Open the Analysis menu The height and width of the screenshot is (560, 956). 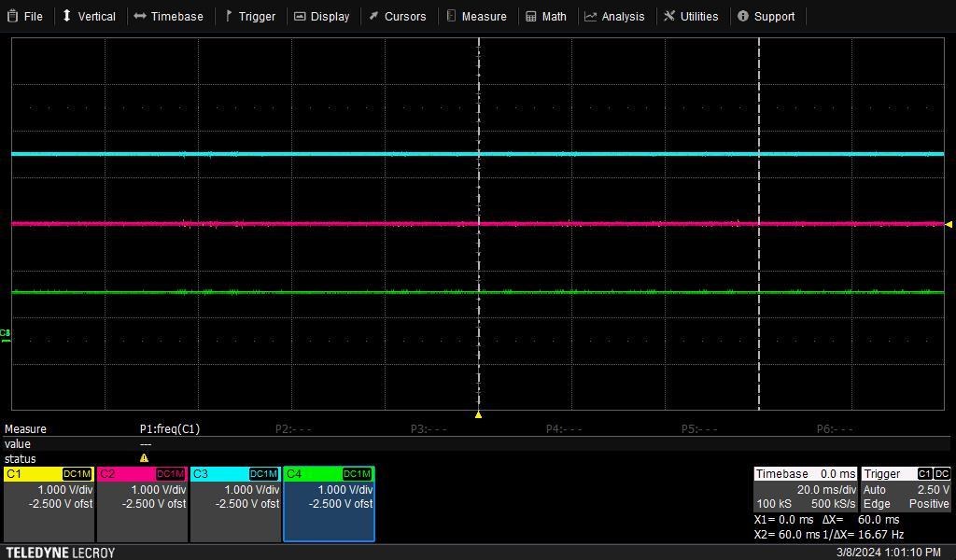[x=614, y=17]
